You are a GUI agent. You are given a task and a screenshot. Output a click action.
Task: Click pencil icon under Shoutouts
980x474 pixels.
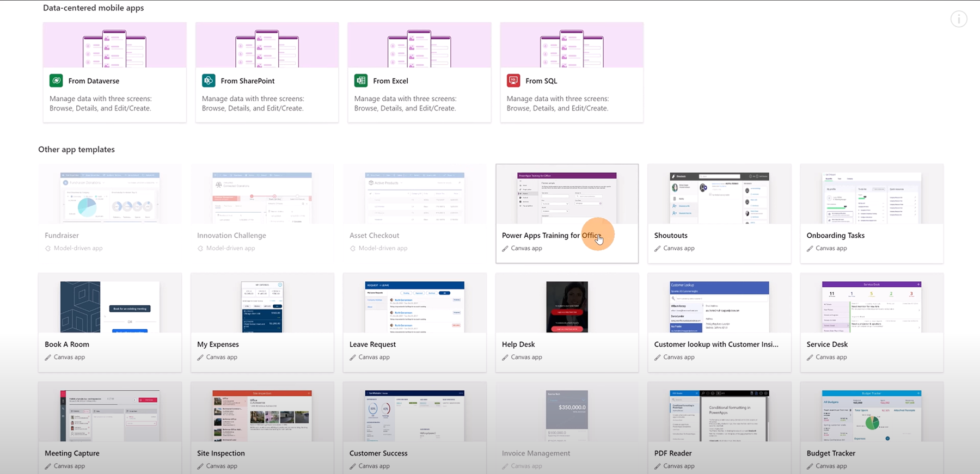[x=658, y=249]
